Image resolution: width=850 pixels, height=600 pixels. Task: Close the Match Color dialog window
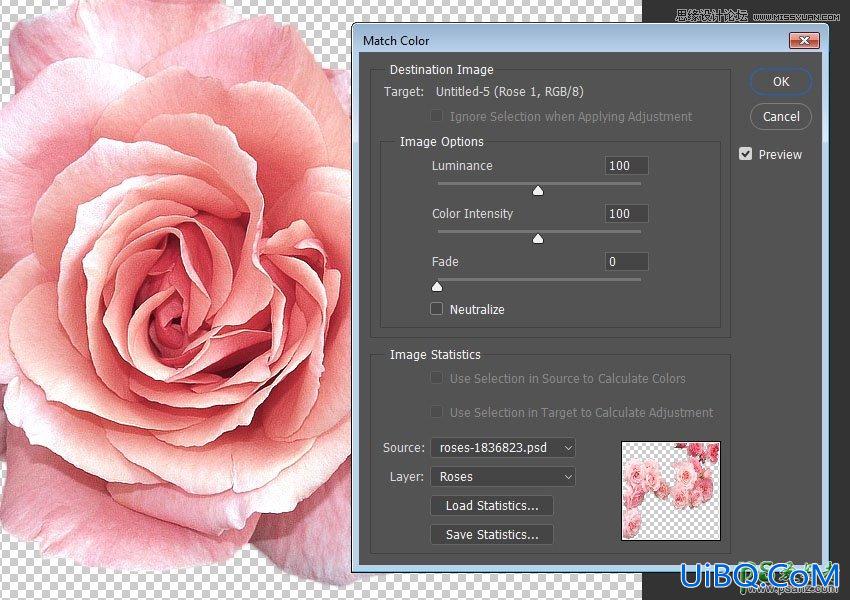804,41
